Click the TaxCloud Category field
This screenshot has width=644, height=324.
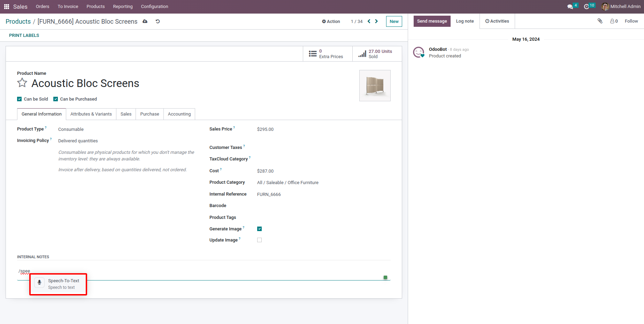pos(324,159)
